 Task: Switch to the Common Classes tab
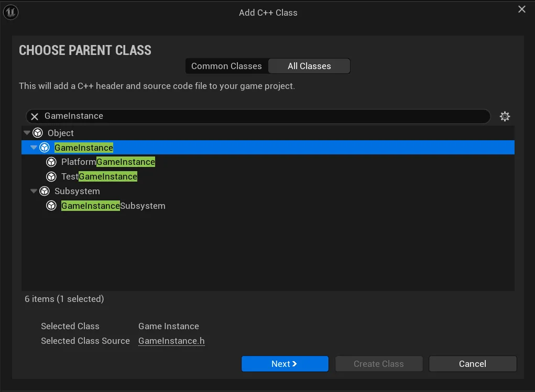pyautogui.click(x=226, y=66)
